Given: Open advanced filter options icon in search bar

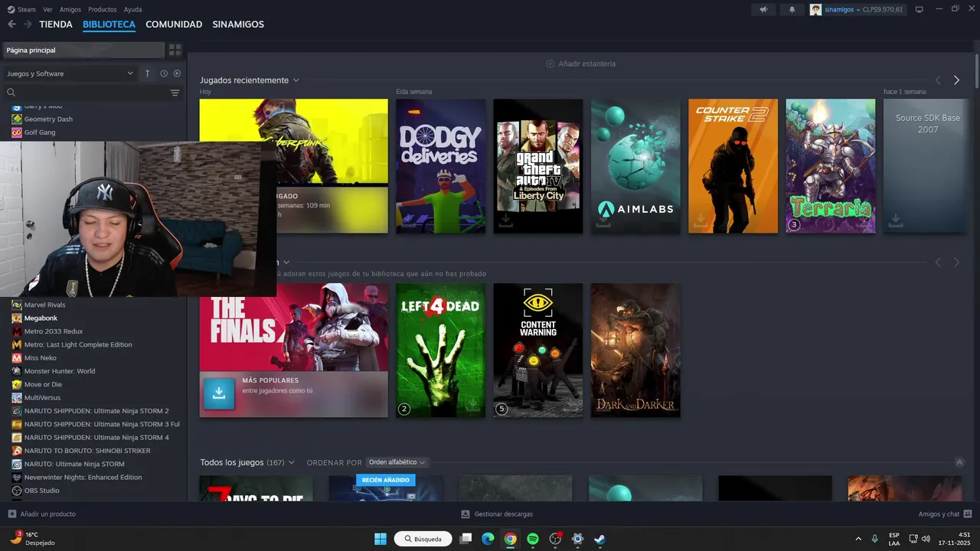Looking at the screenshot, I should point(175,93).
